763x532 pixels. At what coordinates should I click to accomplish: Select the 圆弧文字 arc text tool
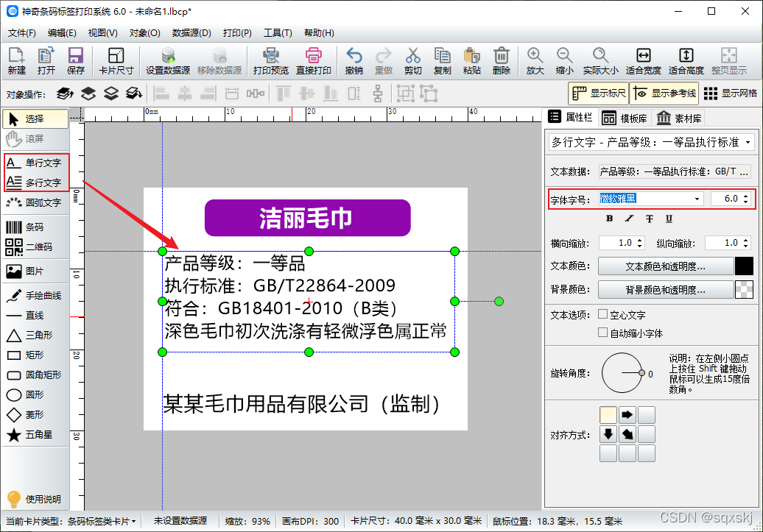pyautogui.click(x=35, y=202)
